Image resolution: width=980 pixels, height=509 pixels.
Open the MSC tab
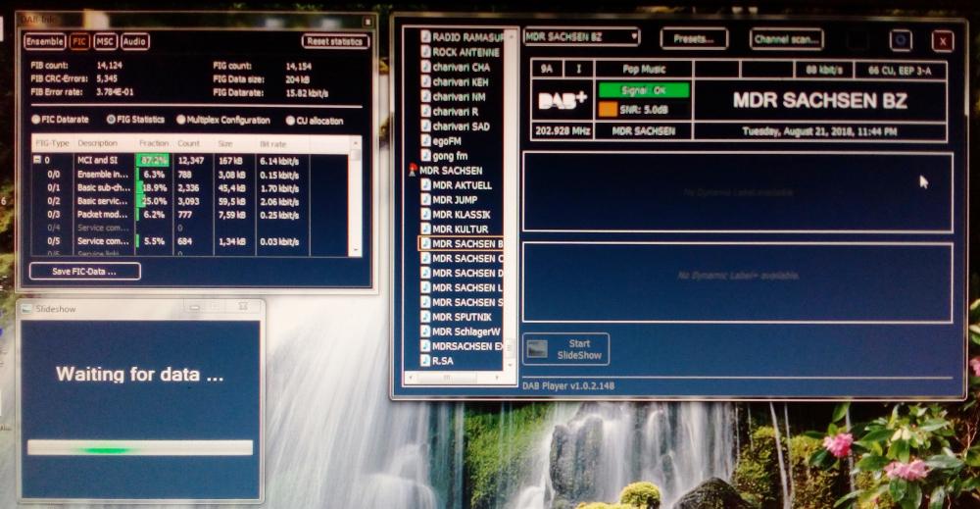105,41
